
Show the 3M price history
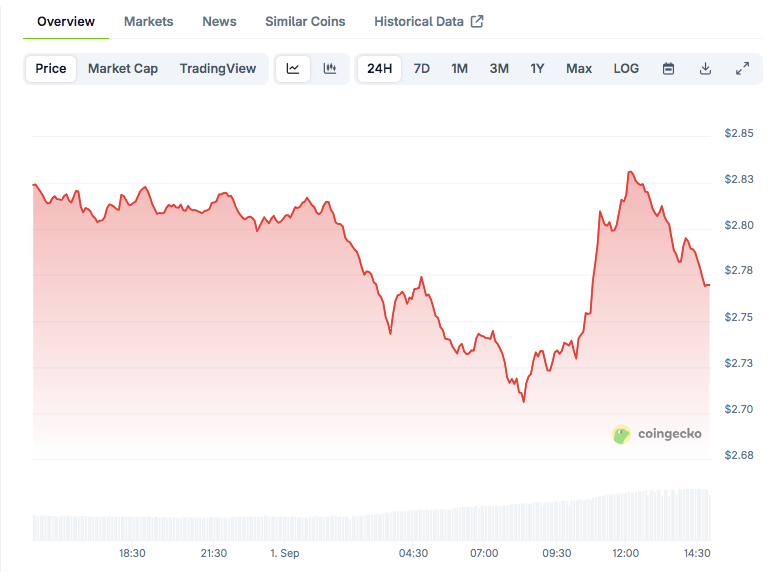[499, 69]
